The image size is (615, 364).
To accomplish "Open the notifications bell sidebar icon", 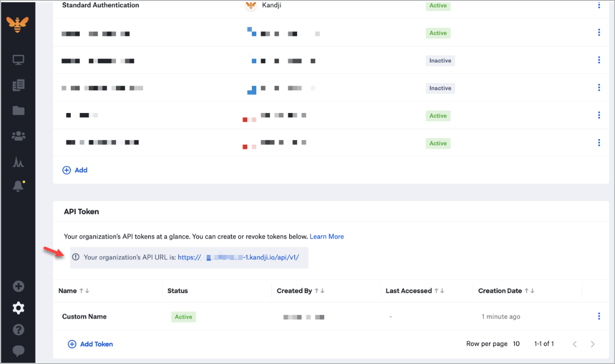I will [x=18, y=186].
